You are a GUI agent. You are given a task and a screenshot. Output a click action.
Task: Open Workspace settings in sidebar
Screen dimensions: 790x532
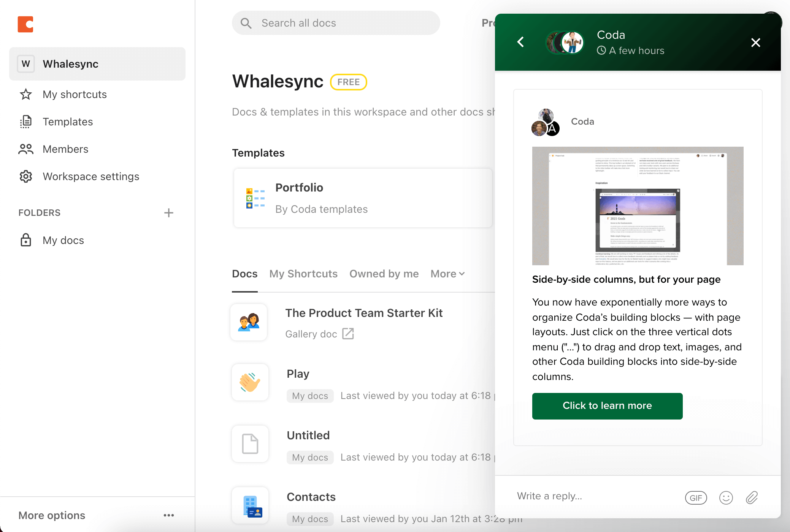pos(91,176)
